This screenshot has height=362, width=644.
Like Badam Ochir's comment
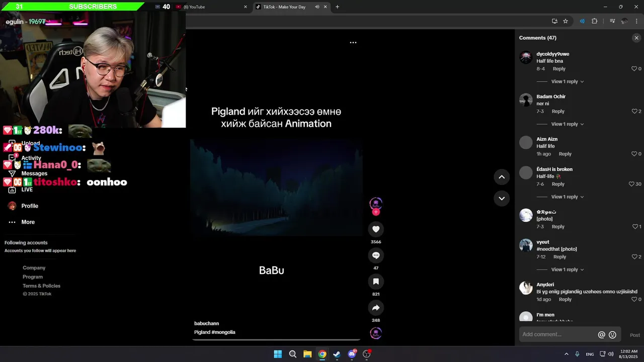(634, 111)
